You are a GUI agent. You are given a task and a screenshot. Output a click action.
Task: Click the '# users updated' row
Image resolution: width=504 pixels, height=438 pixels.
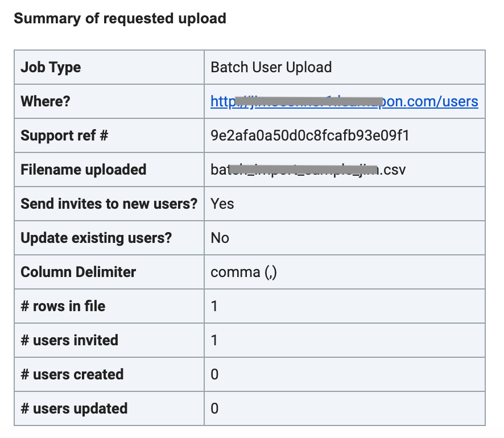click(x=72, y=408)
